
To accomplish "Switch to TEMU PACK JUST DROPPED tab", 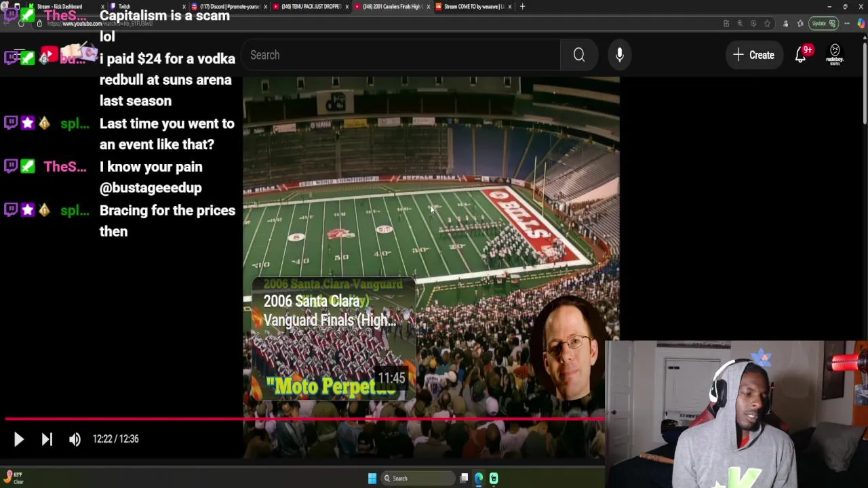I will [x=311, y=7].
